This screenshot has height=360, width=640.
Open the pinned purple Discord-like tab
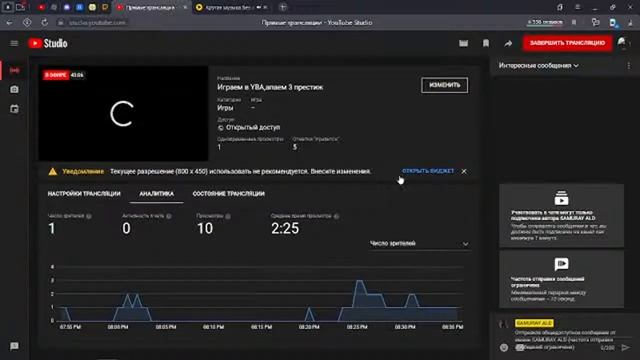(x=67, y=7)
